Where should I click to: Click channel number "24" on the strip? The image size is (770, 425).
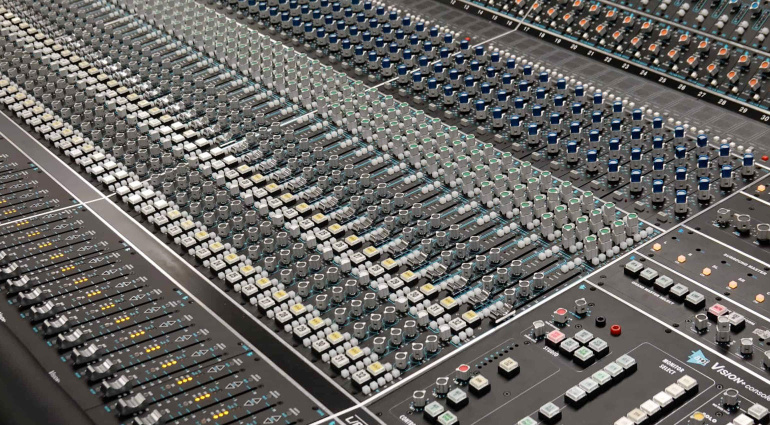(x=643, y=73)
